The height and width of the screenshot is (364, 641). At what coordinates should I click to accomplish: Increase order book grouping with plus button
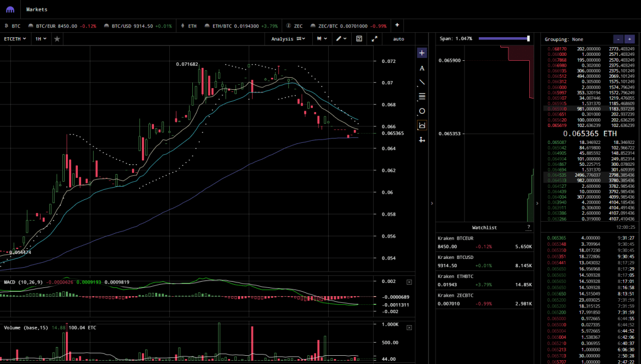point(629,39)
